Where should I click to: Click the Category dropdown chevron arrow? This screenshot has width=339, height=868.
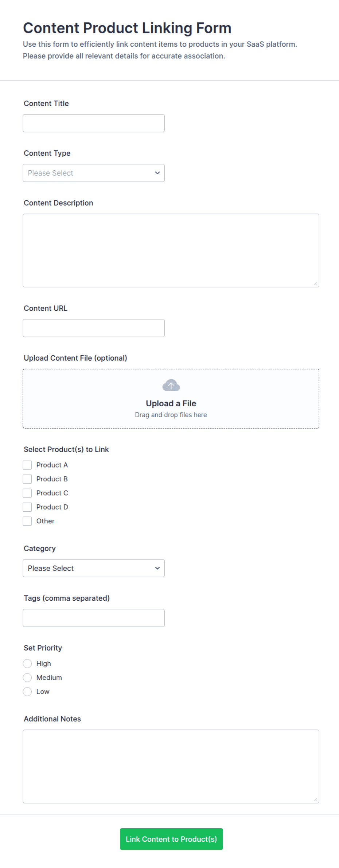[157, 568]
